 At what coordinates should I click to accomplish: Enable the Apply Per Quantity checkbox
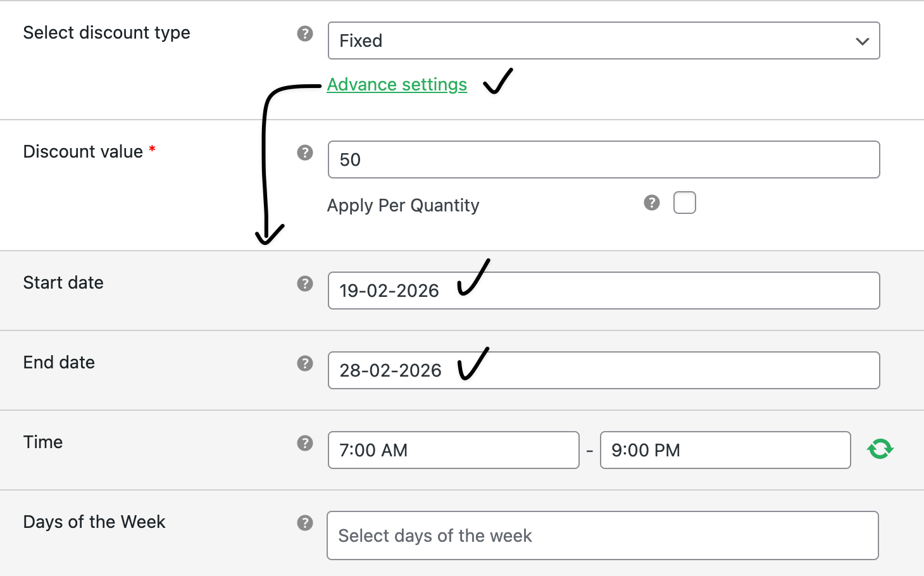tap(685, 203)
